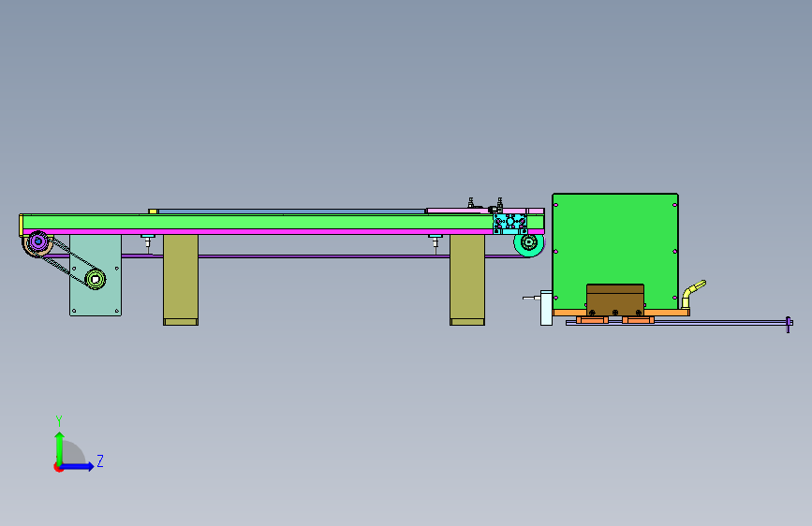Viewport: 812px width, 526px height.
Task: Pick the green end roller at the conveyor's right
Action: [529, 243]
